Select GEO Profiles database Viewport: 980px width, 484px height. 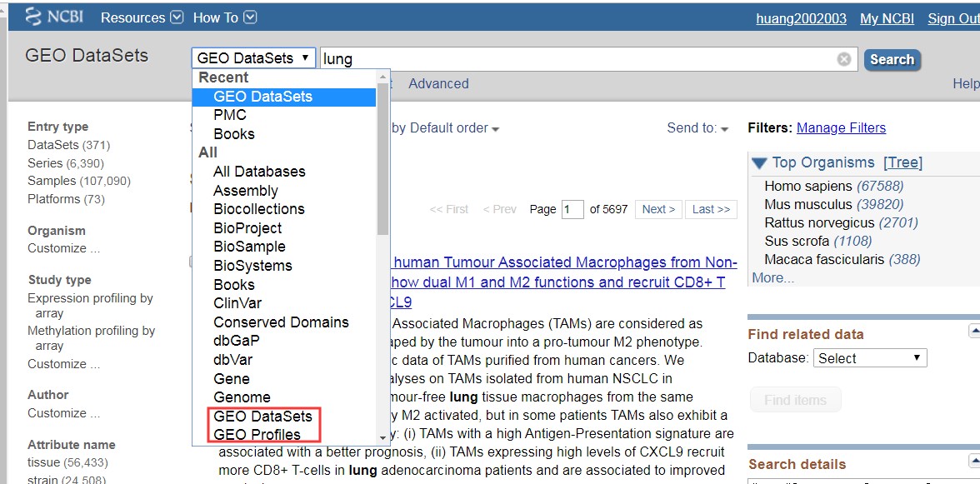[257, 435]
